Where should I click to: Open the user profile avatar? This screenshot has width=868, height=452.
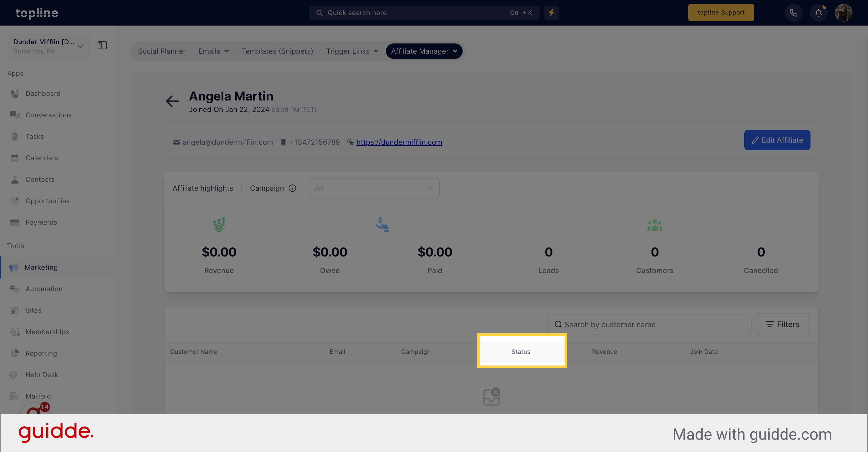point(843,13)
